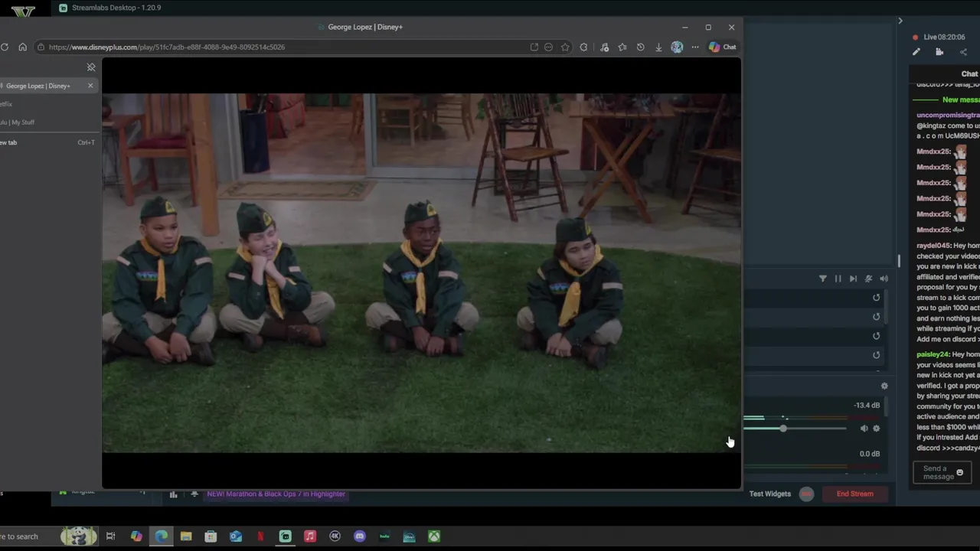Replay the second event in recent events
Image resolution: width=980 pixels, height=551 pixels.
877,317
